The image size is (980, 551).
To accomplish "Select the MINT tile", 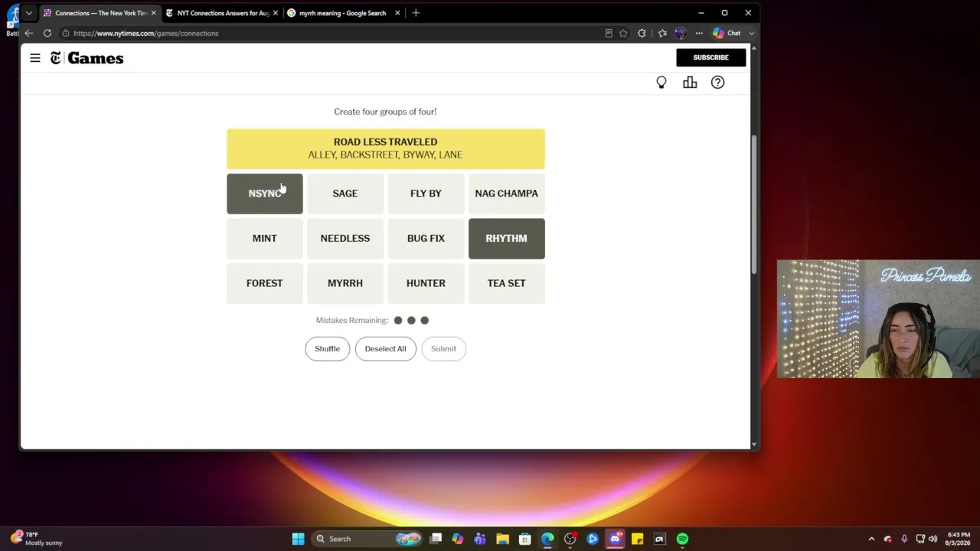I will pos(265,239).
